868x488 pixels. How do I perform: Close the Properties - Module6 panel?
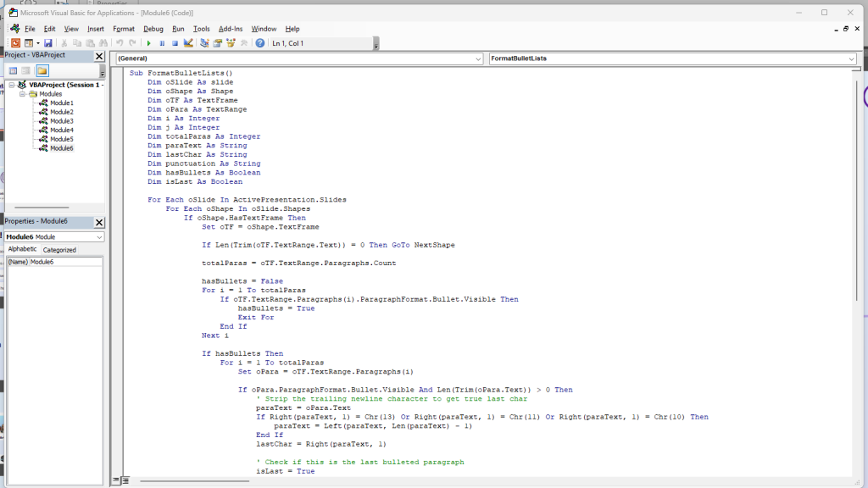coord(99,223)
